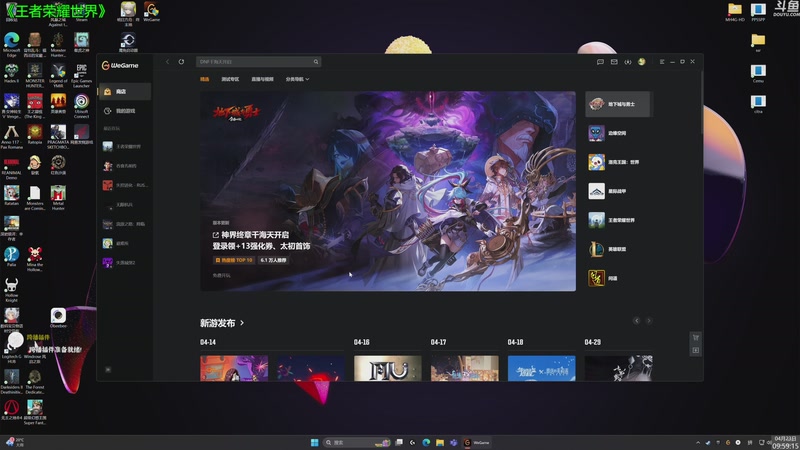Open Ratopia desktop shortcut
Viewport: 800px width, 450px height.
35,135
